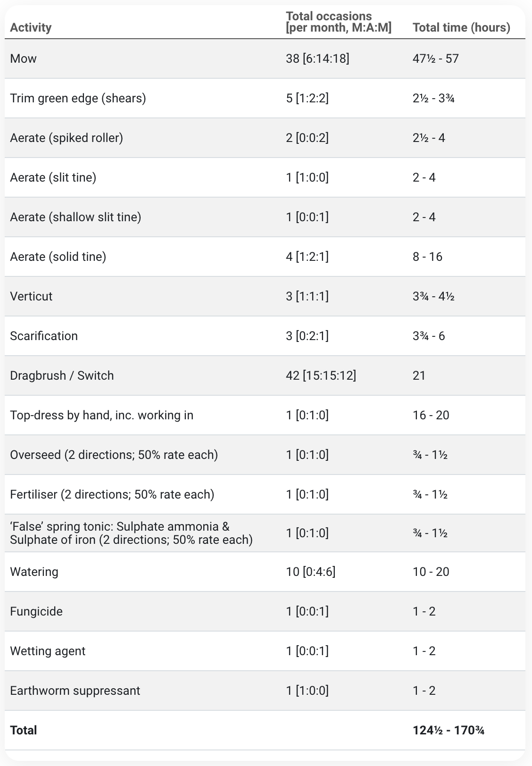Select the Fertiliser (2 directions) row label
The width and height of the screenshot is (532, 766).
112,494
